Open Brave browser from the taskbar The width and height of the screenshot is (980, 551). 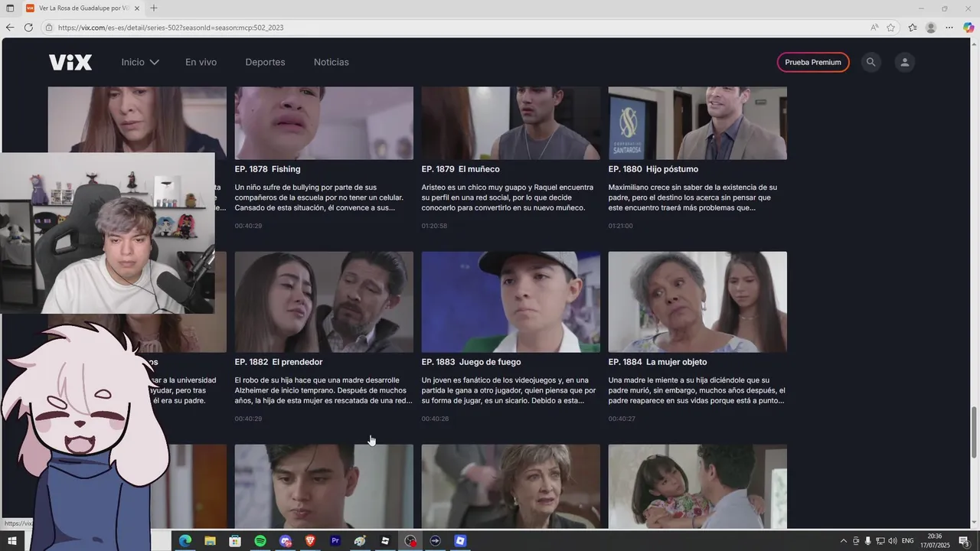click(310, 541)
